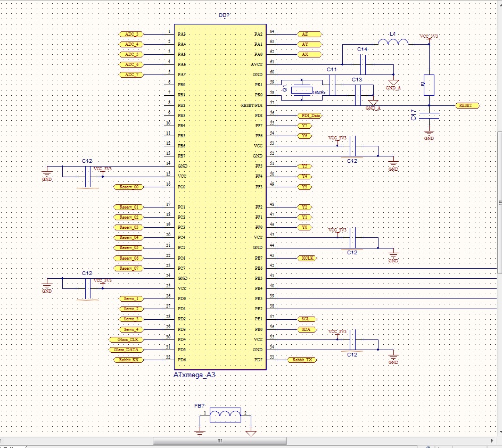Click the Glaza_CLK port label
The image size is (502, 448).
(x=126, y=339)
